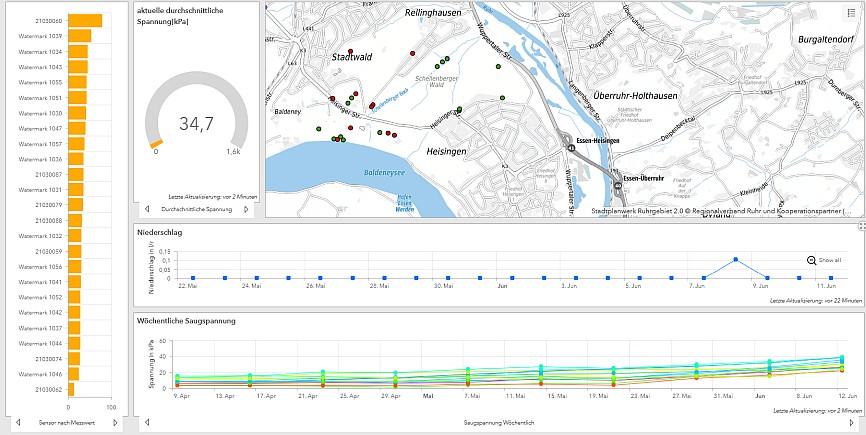Next arrow of Saugspannung Wöchentlich
The height and width of the screenshot is (435, 866).
851,422
